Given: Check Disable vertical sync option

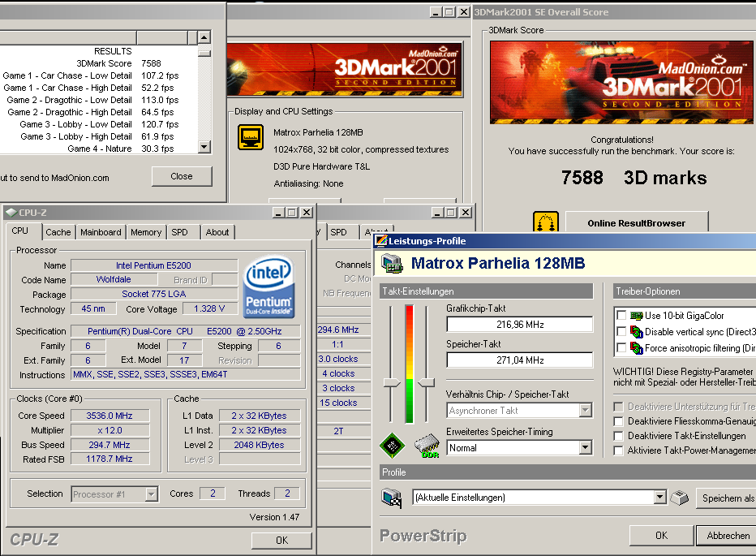Looking at the screenshot, I should [x=621, y=332].
